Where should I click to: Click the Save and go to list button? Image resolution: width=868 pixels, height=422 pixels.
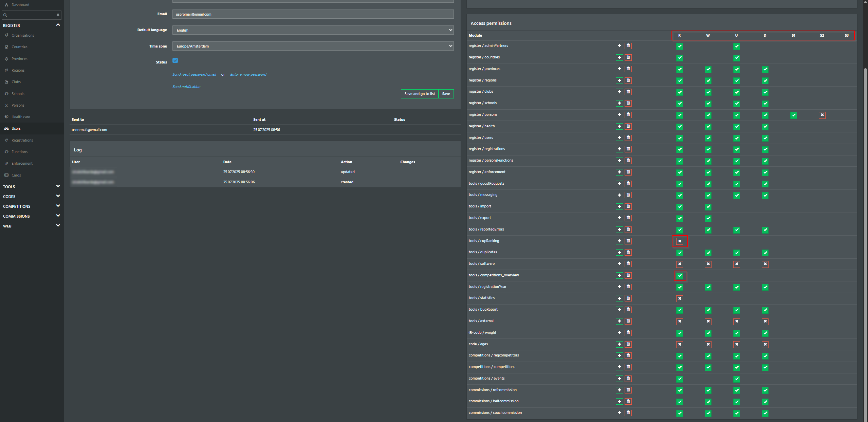pyautogui.click(x=419, y=94)
